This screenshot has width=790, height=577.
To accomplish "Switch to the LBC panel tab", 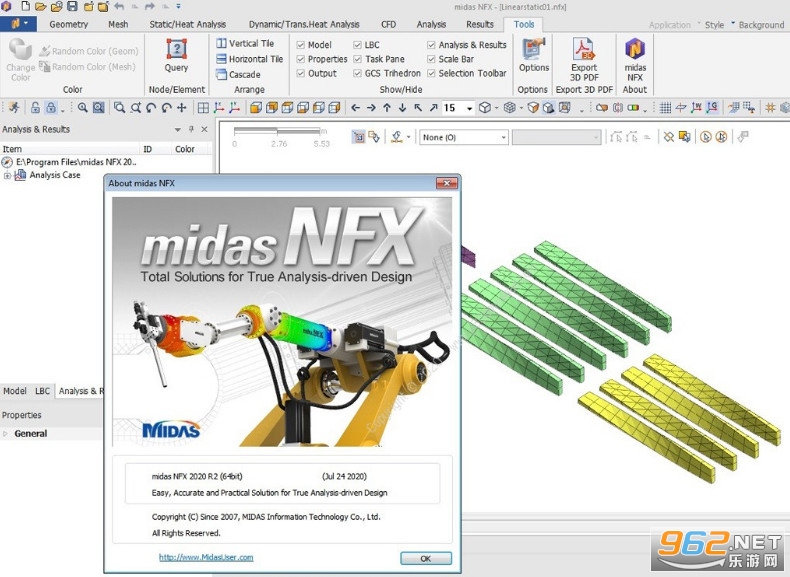I will (42, 391).
